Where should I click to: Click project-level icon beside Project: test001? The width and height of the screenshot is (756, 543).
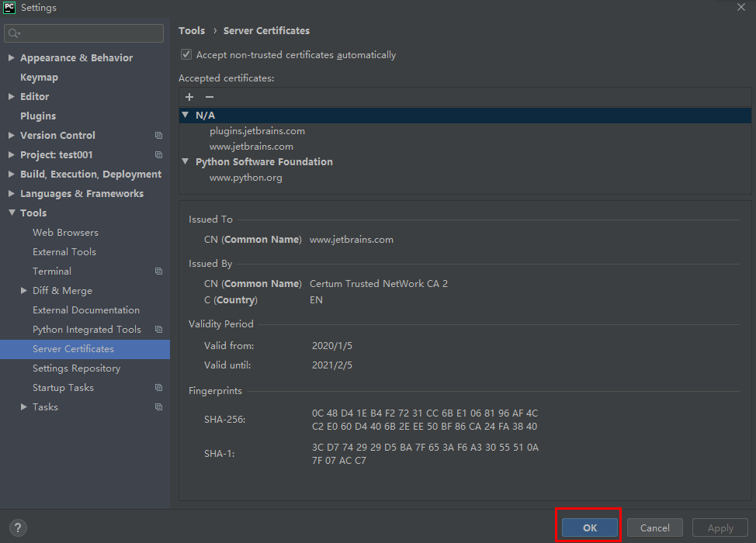pyautogui.click(x=158, y=154)
